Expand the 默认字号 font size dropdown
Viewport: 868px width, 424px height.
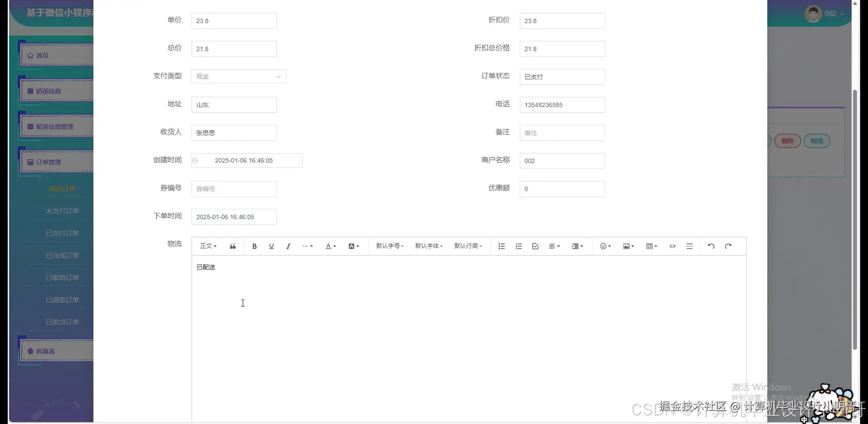pos(389,246)
